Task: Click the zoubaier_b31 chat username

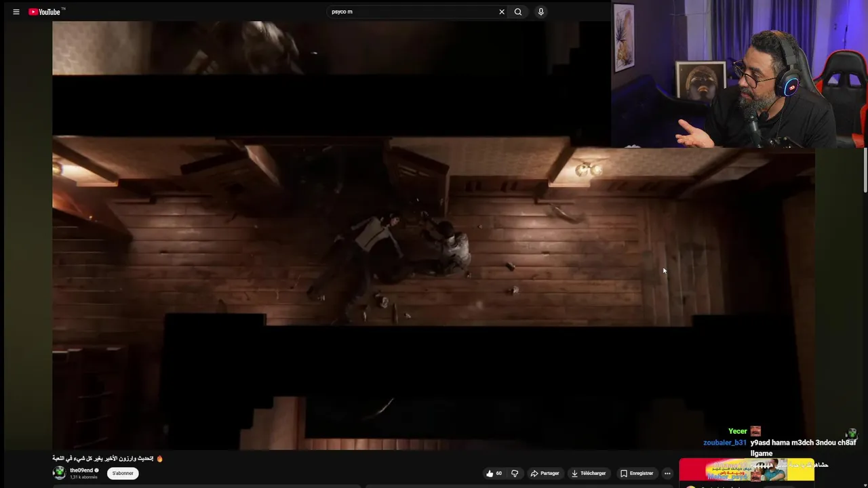Action: click(725, 443)
